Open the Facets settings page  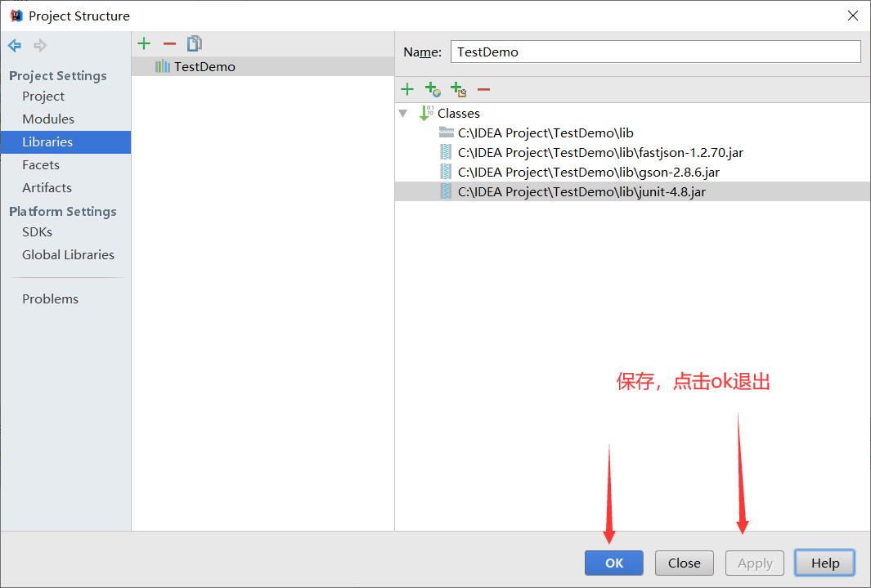[41, 165]
